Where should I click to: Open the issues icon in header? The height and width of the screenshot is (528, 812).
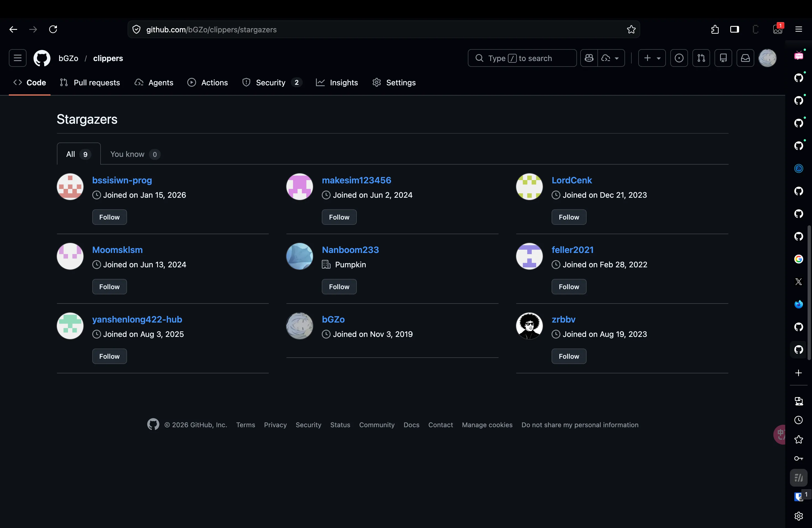tap(679, 58)
